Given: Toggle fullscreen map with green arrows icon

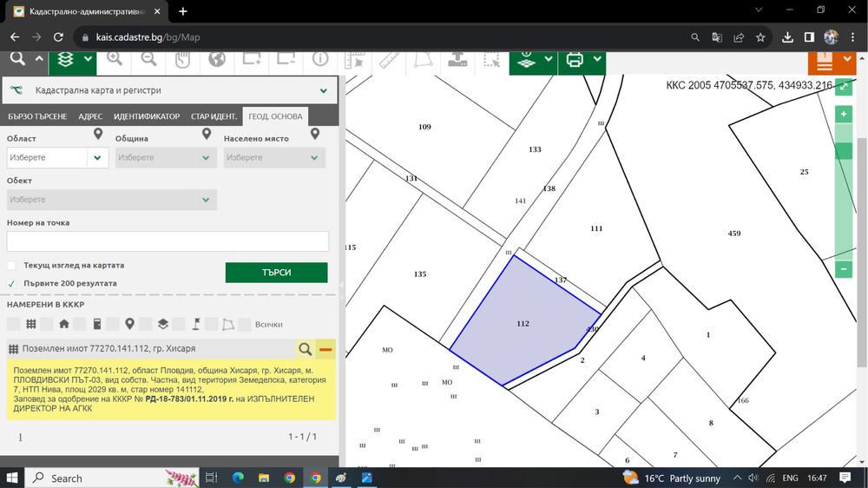Looking at the screenshot, I should point(843,87).
